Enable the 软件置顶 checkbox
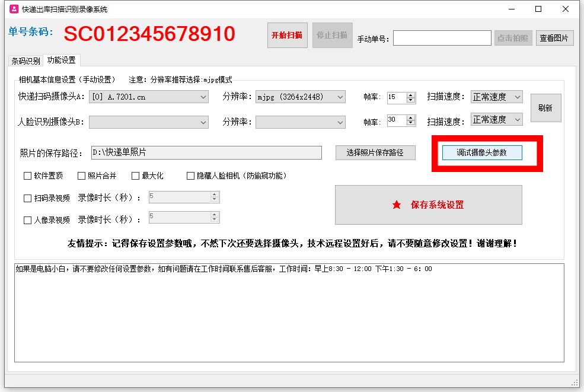The width and height of the screenshot is (584, 392). [x=27, y=176]
